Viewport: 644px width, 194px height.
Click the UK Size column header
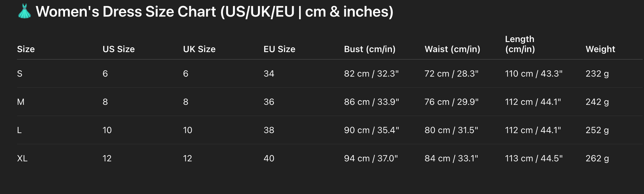click(199, 49)
